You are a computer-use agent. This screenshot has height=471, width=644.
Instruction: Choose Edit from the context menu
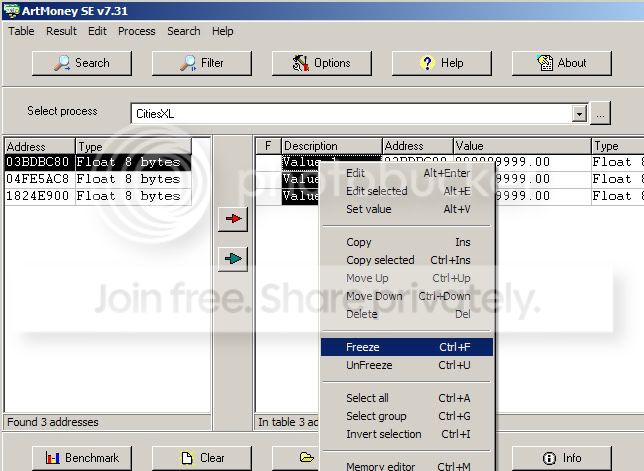[408, 173]
